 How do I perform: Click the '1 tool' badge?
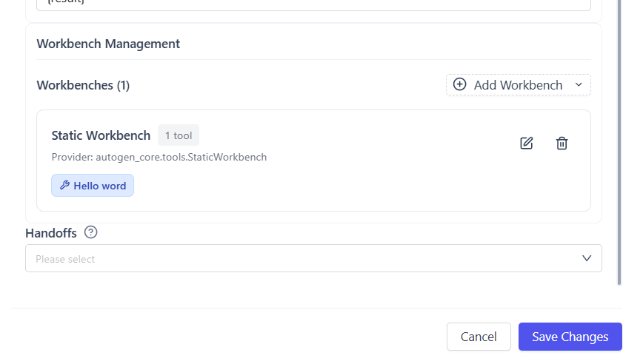[x=179, y=135]
